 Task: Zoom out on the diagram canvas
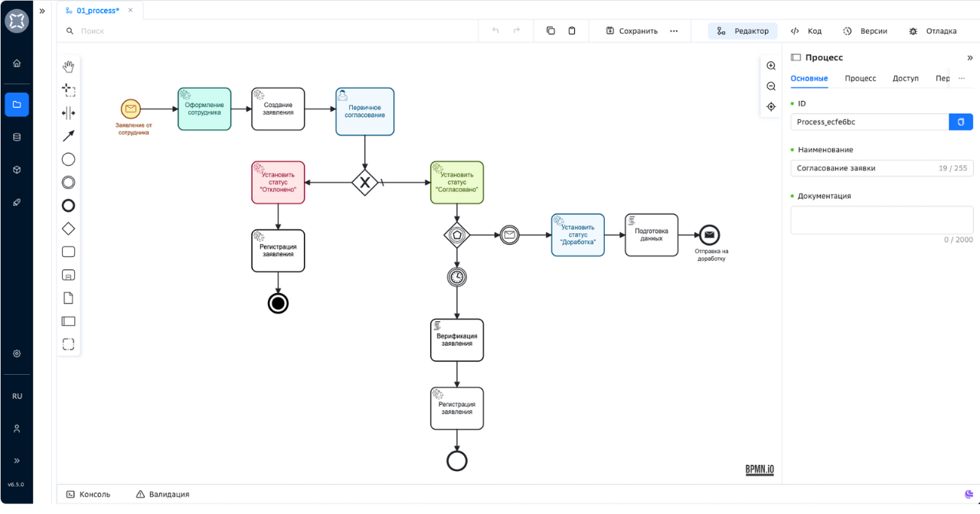[771, 86]
